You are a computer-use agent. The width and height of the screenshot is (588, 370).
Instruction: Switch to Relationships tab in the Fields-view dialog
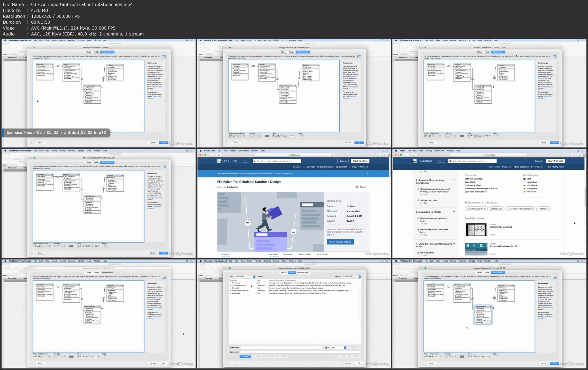(302, 273)
